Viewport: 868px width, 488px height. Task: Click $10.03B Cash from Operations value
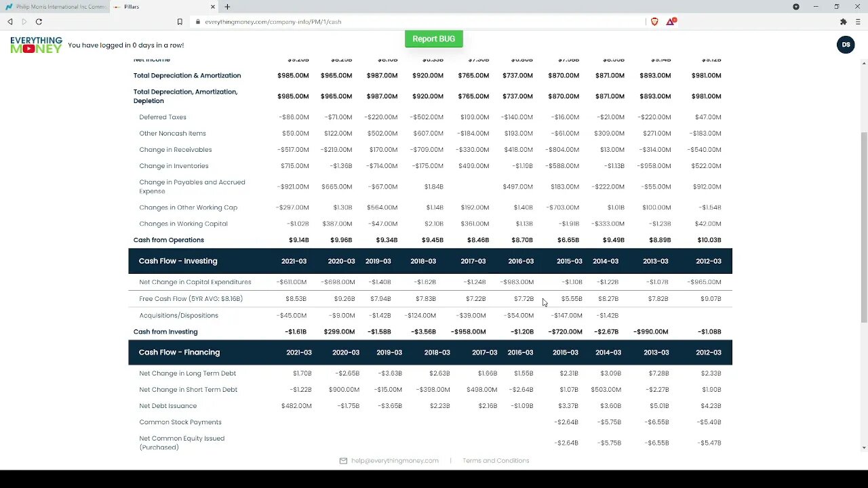pyautogui.click(x=709, y=240)
